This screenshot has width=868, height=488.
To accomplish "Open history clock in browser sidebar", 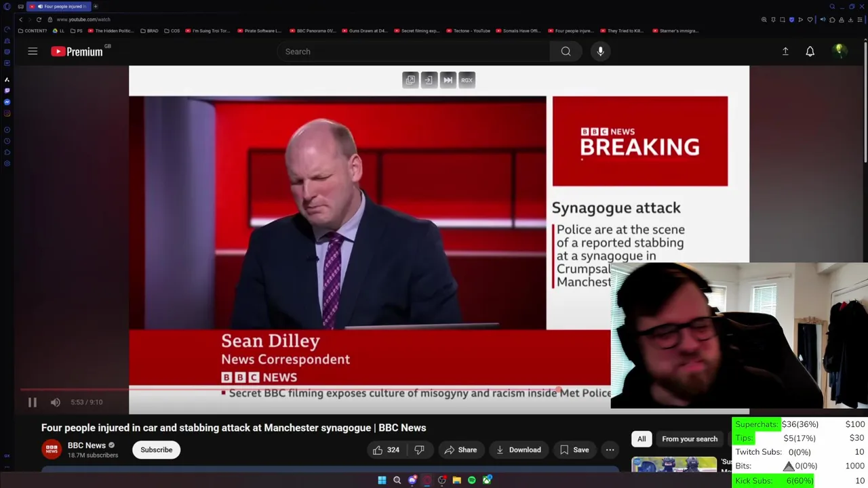I will coord(7,141).
